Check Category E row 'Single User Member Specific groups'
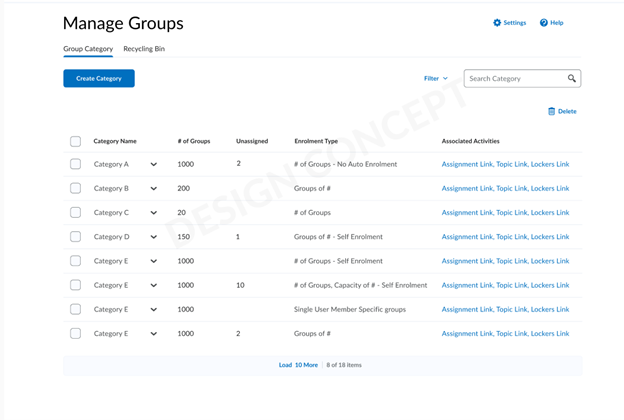624x420 pixels. click(75, 309)
